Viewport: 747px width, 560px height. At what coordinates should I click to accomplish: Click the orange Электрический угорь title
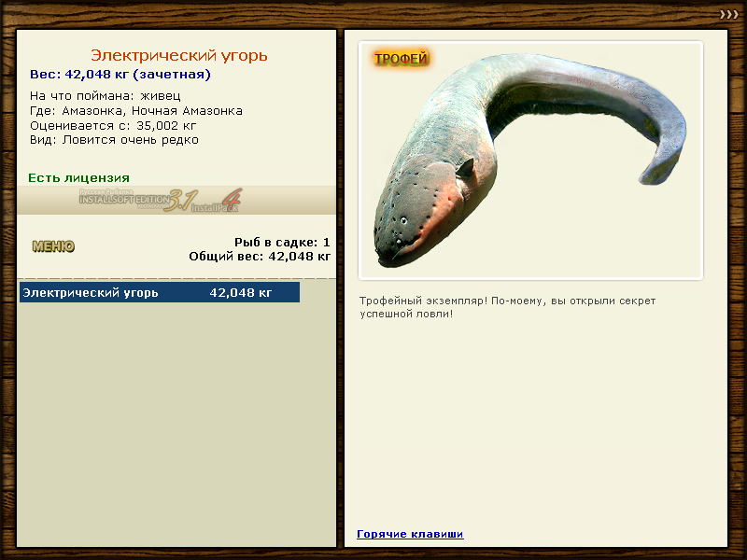[178, 55]
